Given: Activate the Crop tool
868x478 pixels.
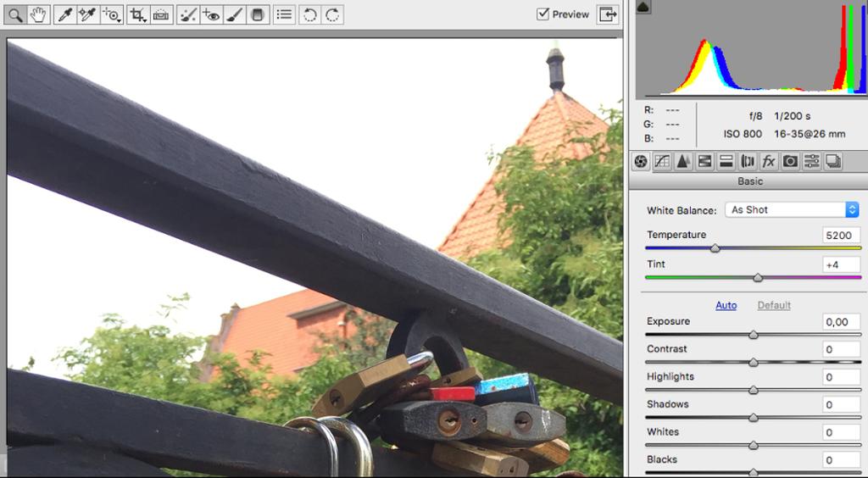Looking at the screenshot, I should [x=137, y=15].
